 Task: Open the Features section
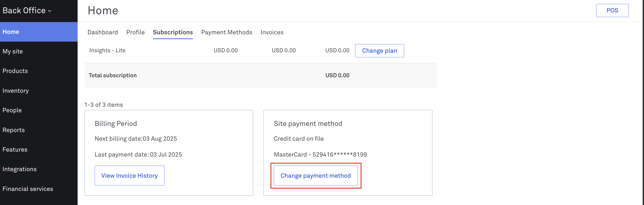click(15, 150)
